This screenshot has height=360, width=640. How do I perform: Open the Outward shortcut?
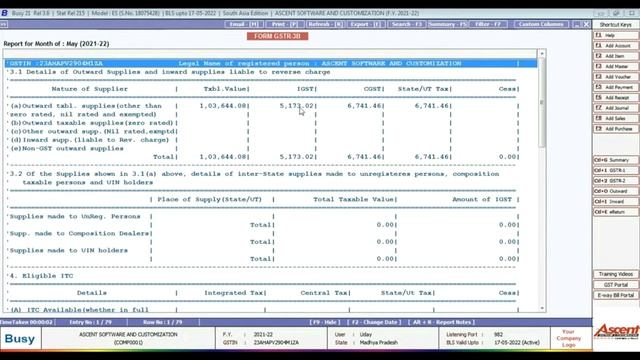point(616,191)
